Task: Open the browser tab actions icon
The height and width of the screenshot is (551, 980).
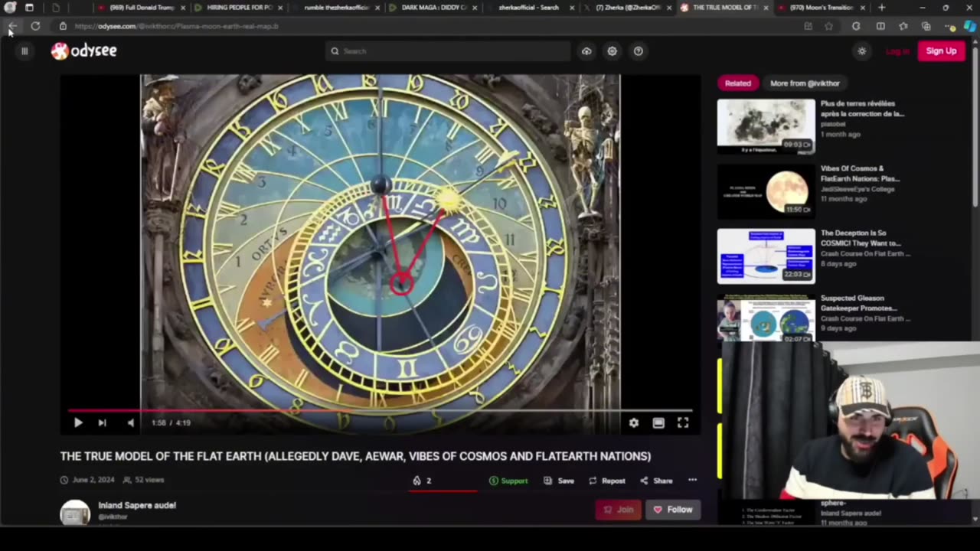Action: pos(29,8)
